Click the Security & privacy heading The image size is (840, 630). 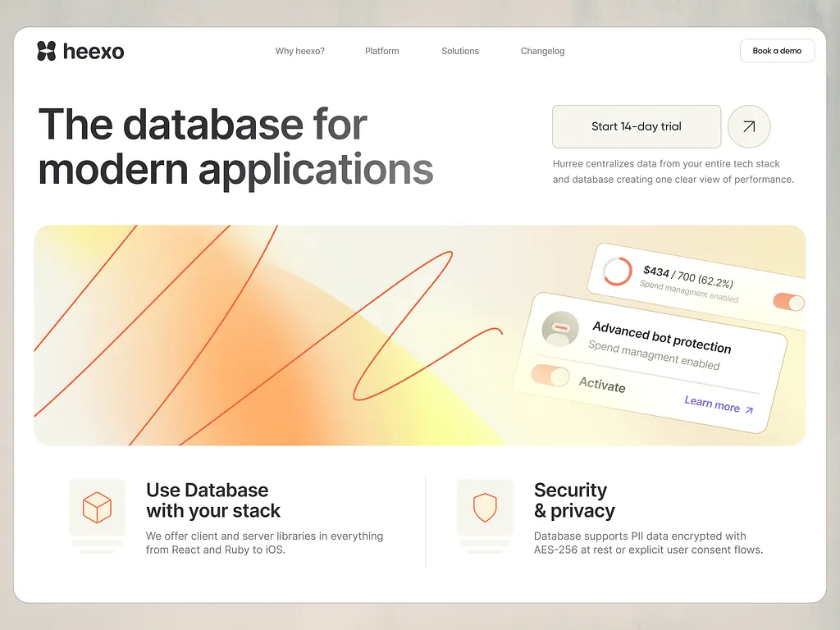(x=573, y=500)
